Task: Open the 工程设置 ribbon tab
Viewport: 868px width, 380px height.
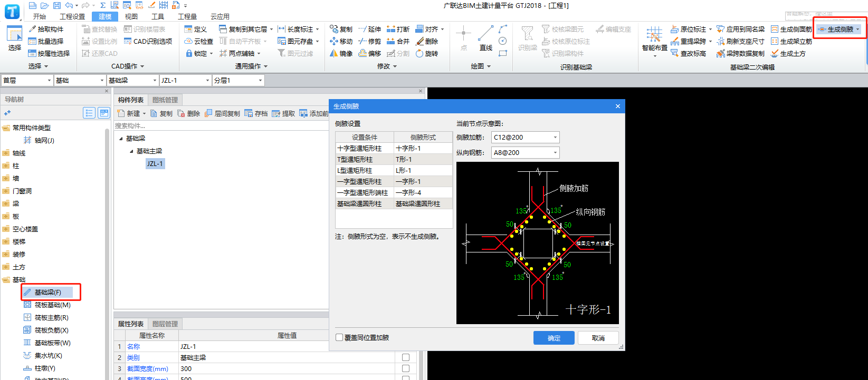Action: click(x=72, y=16)
